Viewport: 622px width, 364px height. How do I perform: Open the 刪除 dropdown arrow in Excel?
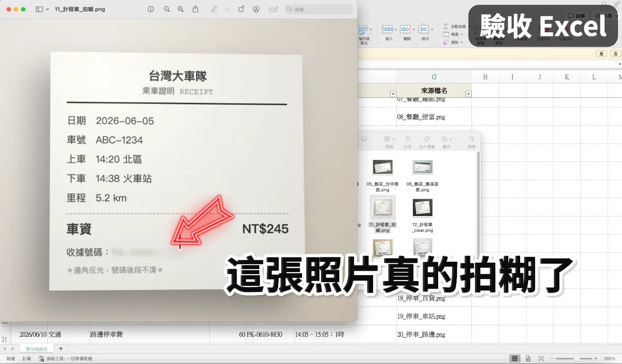click(414, 29)
